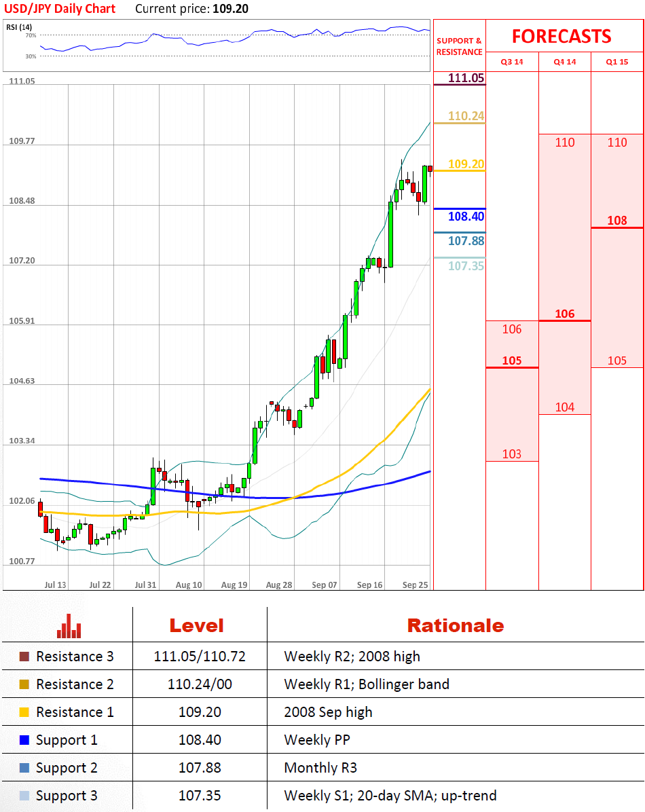Image resolution: width=645 pixels, height=812 pixels.
Task: Click the 100.77 price axis label
Action: coord(22,561)
